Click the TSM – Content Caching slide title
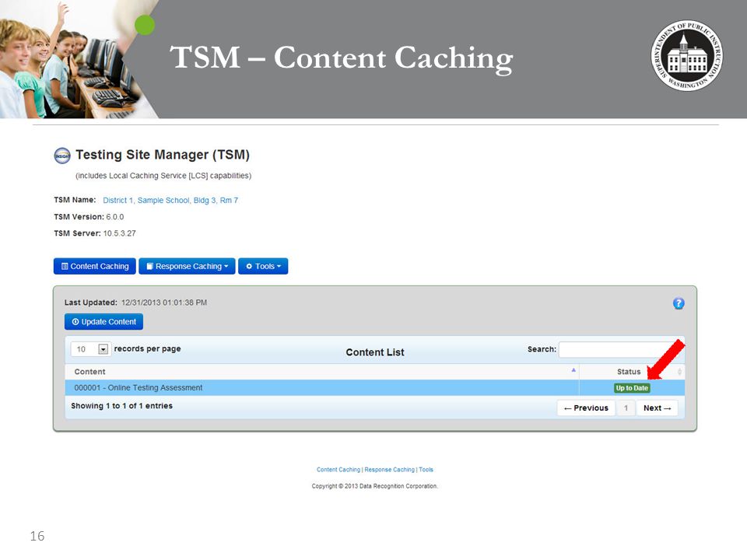The width and height of the screenshot is (747, 560). pyautogui.click(x=341, y=58)
